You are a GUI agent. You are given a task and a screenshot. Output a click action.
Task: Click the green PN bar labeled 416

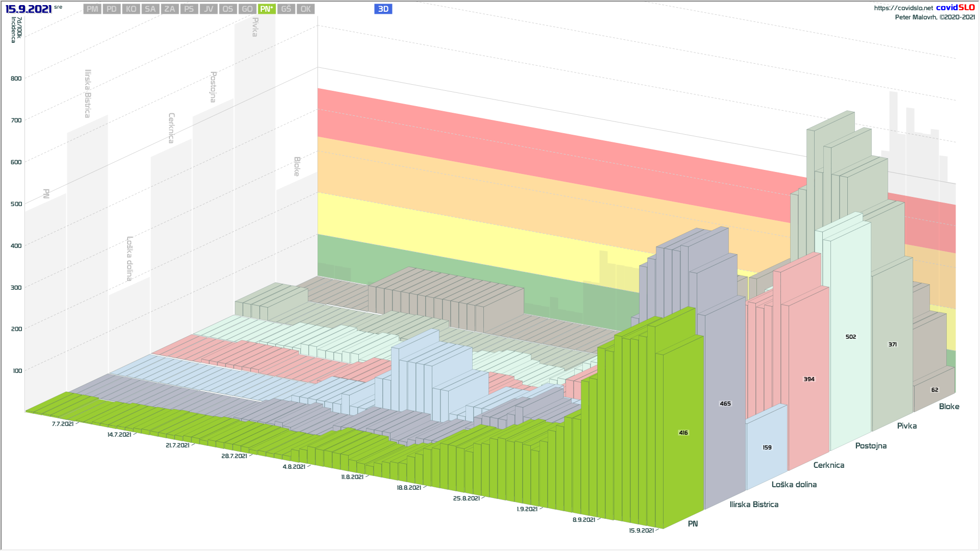pyautogui.click(x=683, y=433)
